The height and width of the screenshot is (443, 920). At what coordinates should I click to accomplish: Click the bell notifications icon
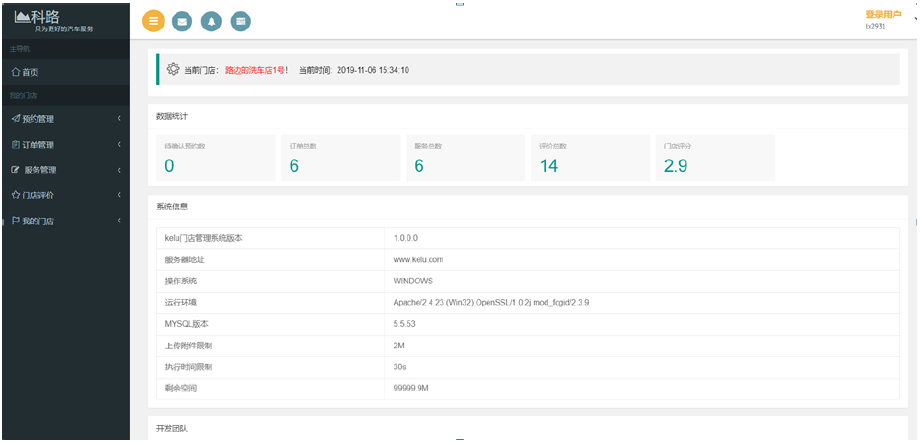pyautogui.click(x=211, y=21)
